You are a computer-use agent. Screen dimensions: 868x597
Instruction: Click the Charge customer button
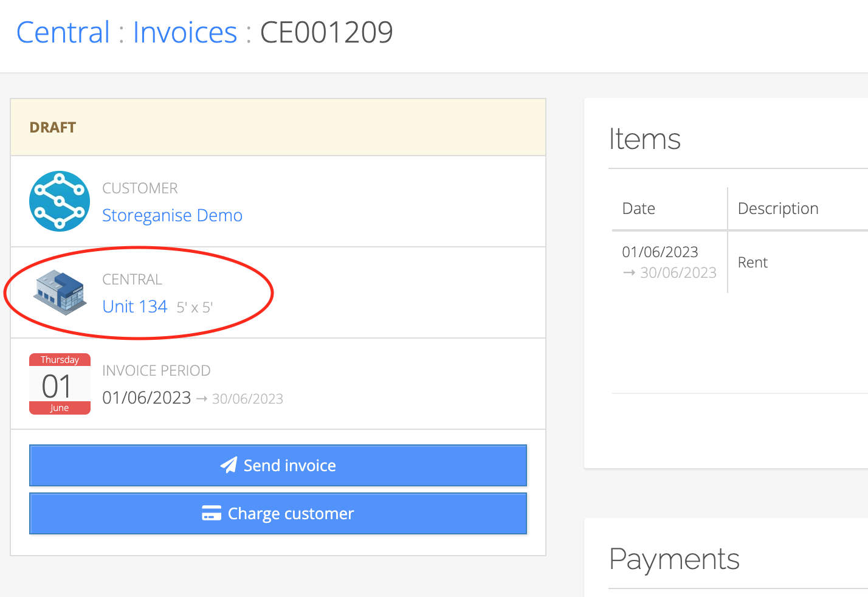[x=278, y=513]
